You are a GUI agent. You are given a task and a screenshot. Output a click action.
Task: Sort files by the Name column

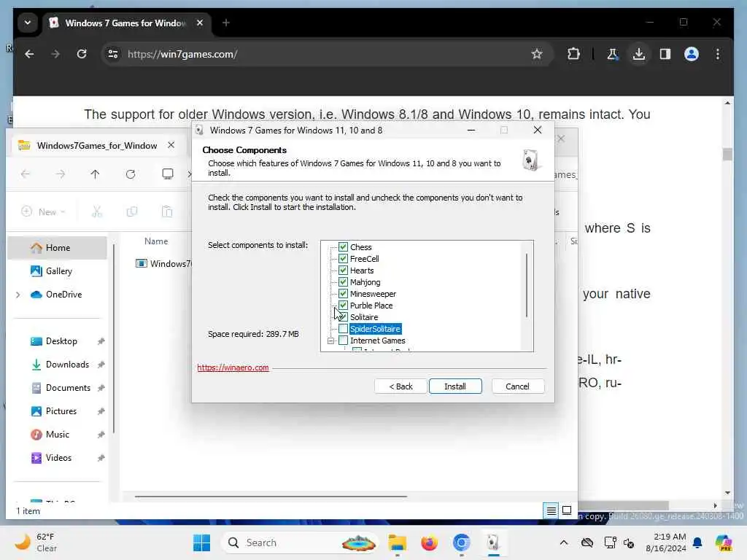point(156,241)
